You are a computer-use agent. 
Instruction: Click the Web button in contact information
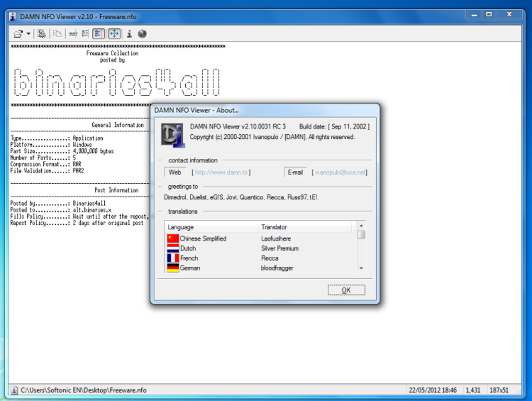coord(175,172)
